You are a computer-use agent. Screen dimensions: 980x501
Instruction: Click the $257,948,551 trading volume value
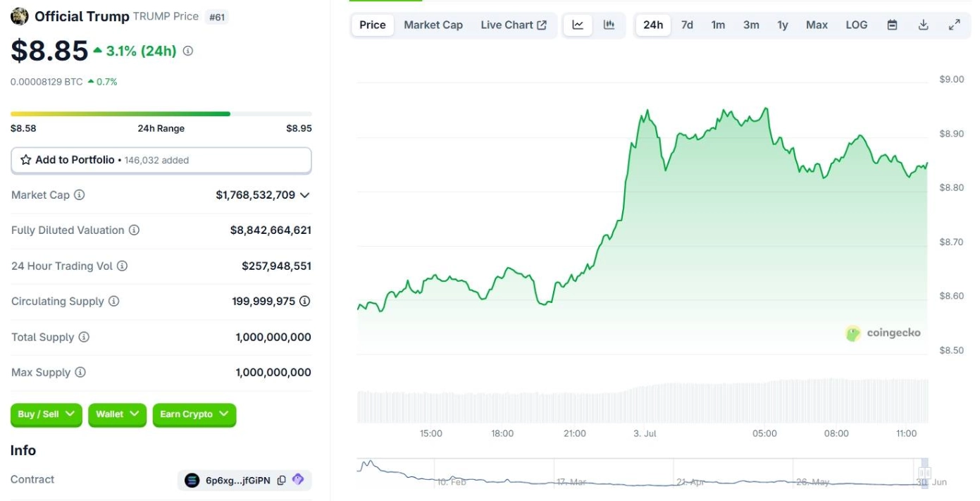(276, 266)
